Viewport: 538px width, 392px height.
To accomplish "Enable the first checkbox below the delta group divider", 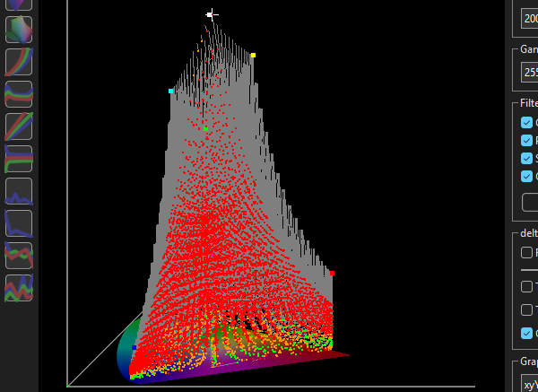I will point(526,287).
